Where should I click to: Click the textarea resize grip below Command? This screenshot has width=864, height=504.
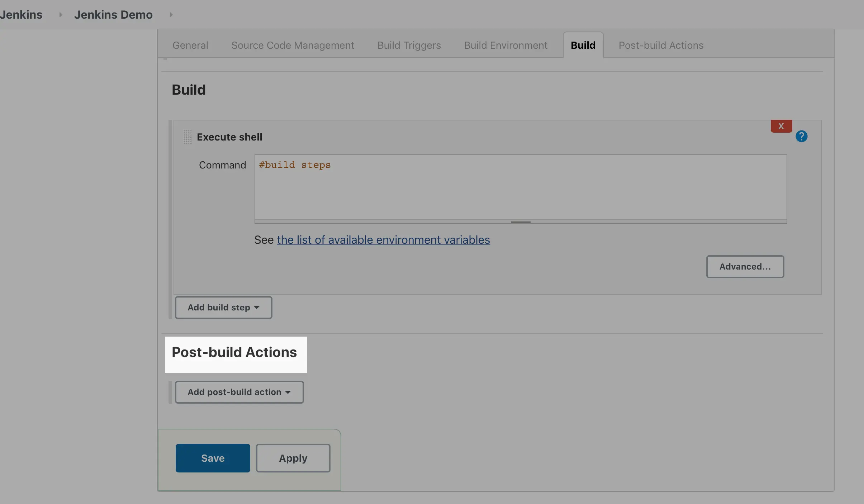coord(521,222)
